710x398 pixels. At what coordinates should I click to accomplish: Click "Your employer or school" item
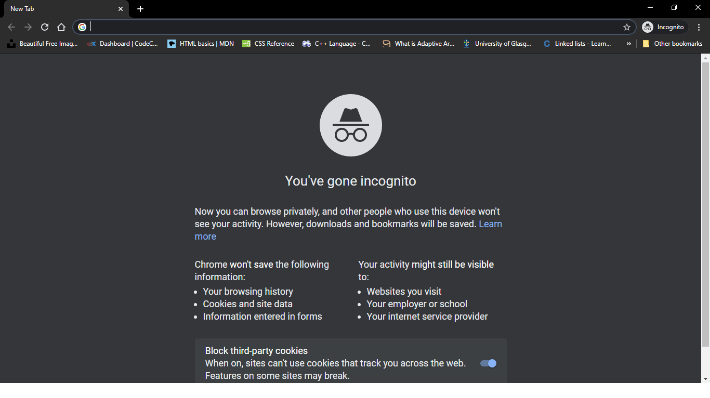[x=417, y=304]
